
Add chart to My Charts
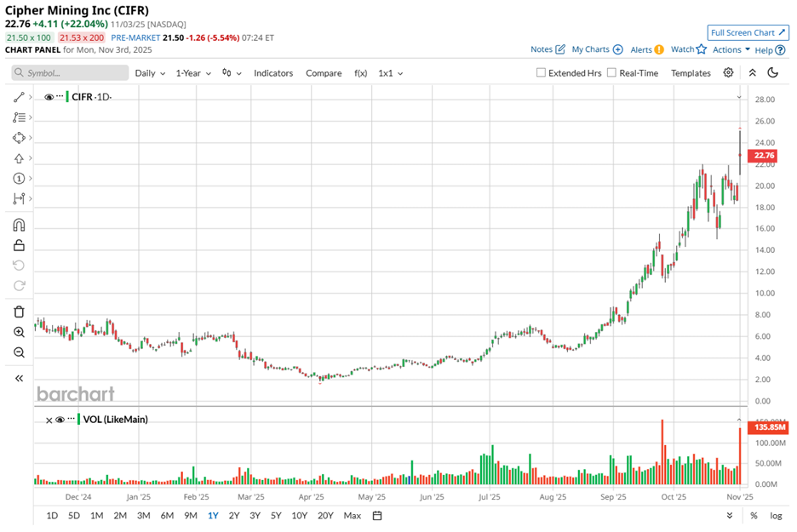coord(597,49)
